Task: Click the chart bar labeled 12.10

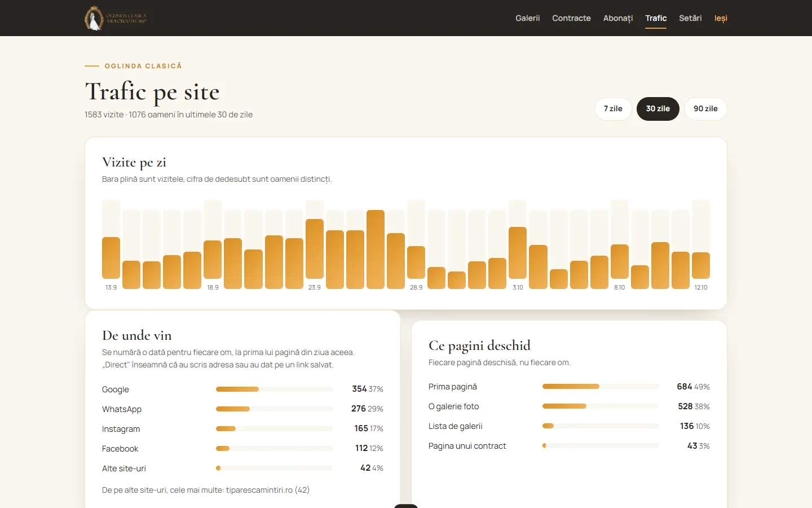Action: point(701,265)
